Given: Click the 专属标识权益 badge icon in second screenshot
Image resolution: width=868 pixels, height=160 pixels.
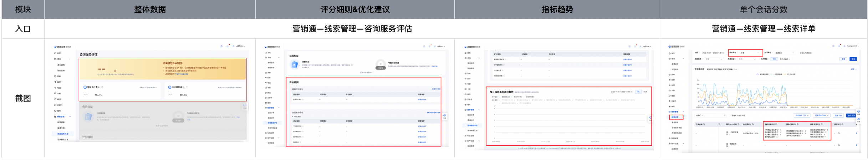Looking at the screenshot, I should [x=381, y=65].
